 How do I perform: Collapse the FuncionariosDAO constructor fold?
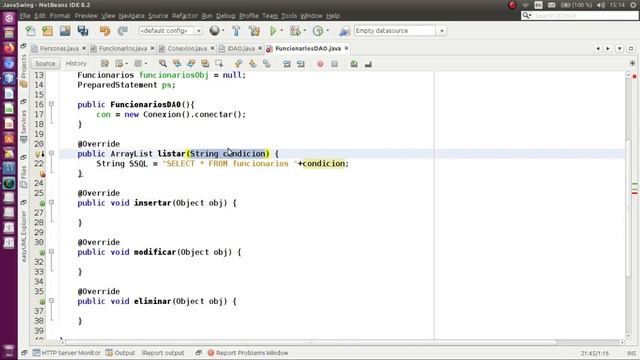pyautogui.click(x=51, y=104)
